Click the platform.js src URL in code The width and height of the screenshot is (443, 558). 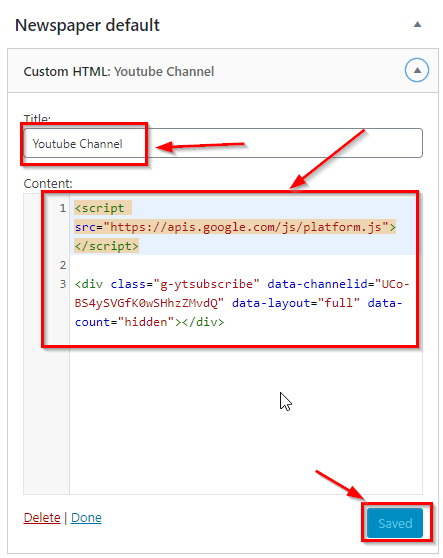click(x=246, y=227)
